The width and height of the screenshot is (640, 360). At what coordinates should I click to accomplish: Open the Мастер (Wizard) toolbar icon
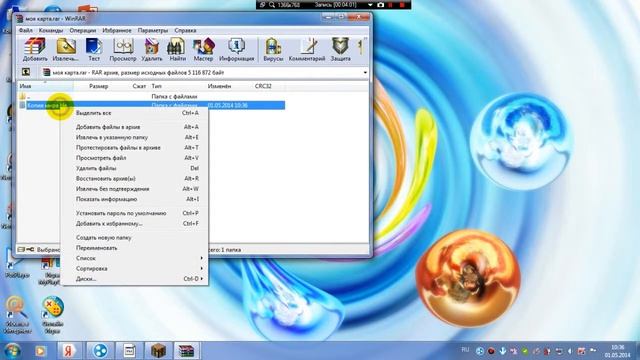203,49
